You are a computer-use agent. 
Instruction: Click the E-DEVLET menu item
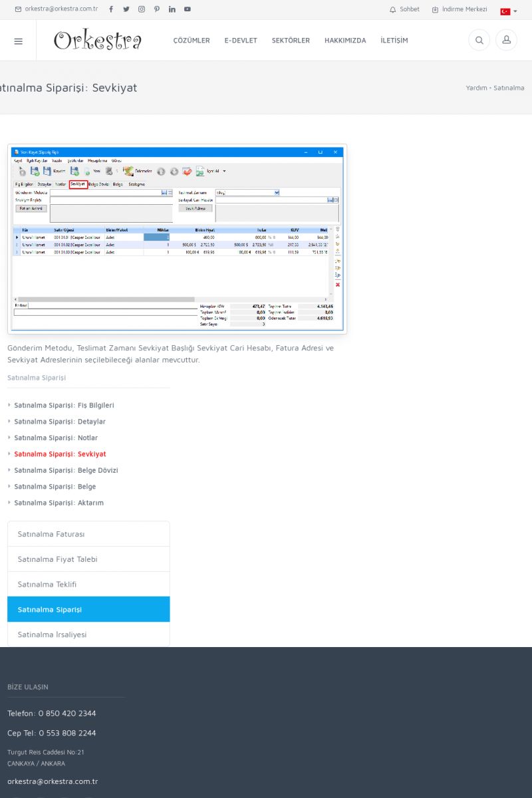[x=241, y=41]
